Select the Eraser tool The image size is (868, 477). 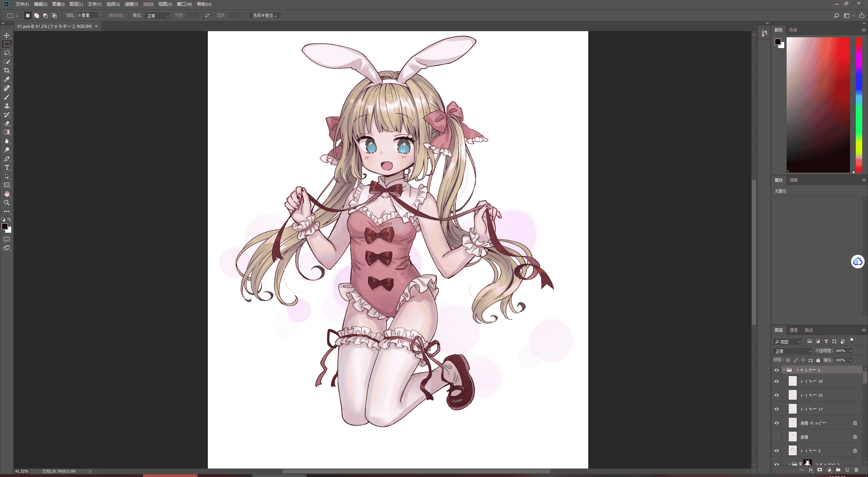pyautogui.click(x=7, y=123)
